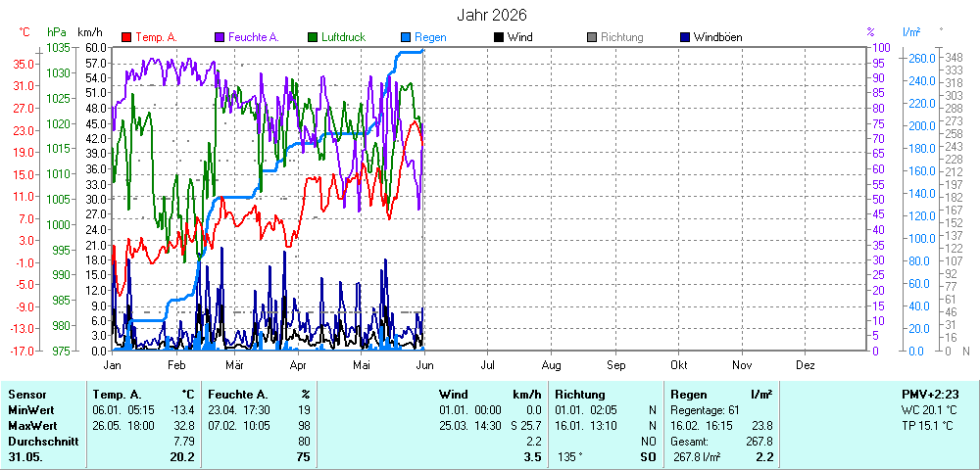Viewport: 980px width, 470px height.
Task: Click the km/h axis unit label
Action: tap(90, 32)
